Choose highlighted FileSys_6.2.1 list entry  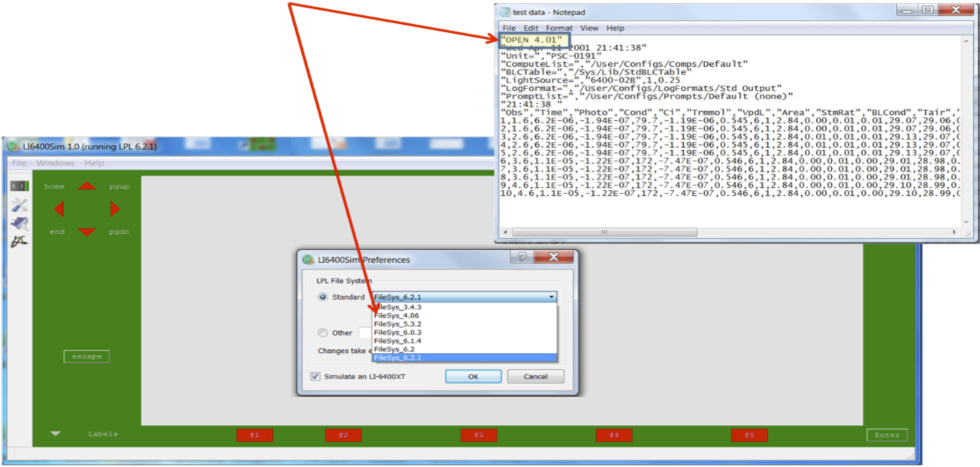point(464,357)
